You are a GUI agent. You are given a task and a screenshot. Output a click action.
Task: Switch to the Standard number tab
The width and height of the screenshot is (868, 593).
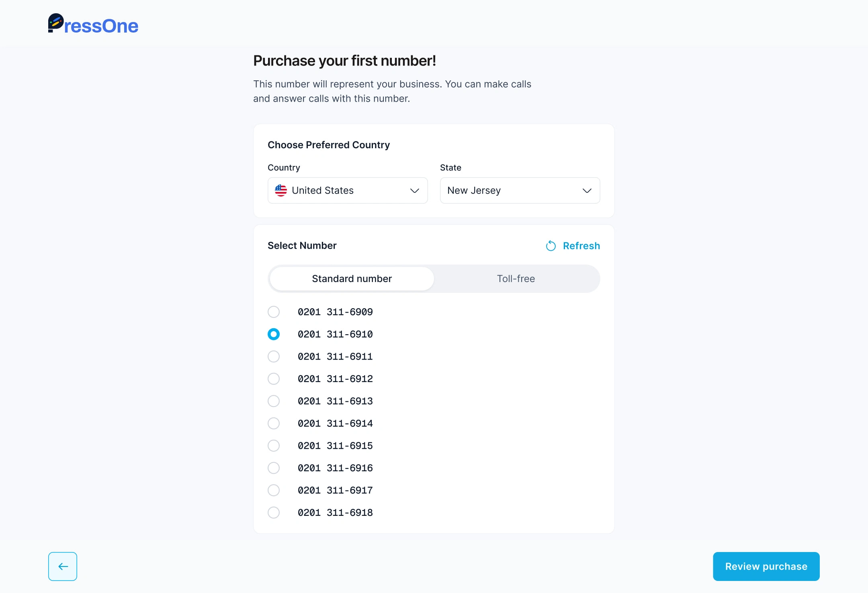tap(351, 278)
